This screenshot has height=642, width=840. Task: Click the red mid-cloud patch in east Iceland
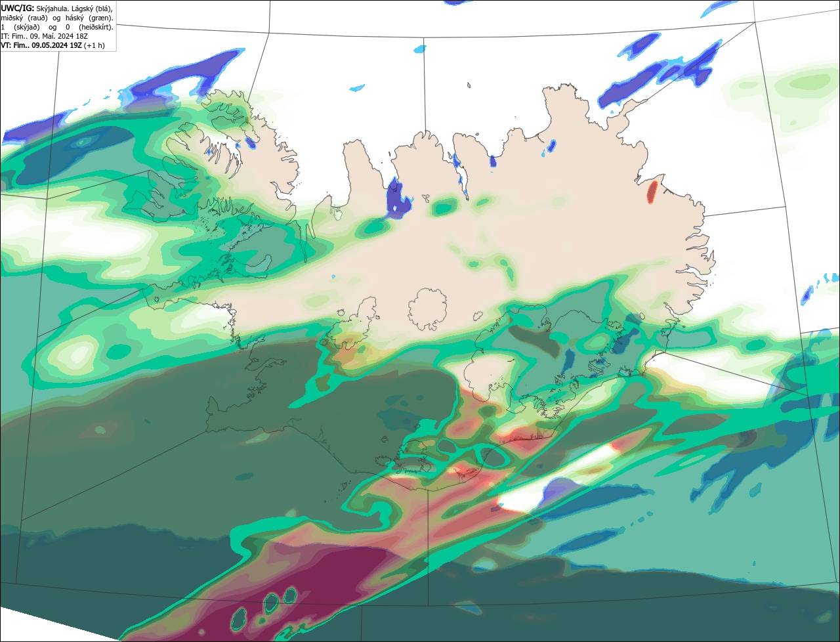[x=652, y=192]
